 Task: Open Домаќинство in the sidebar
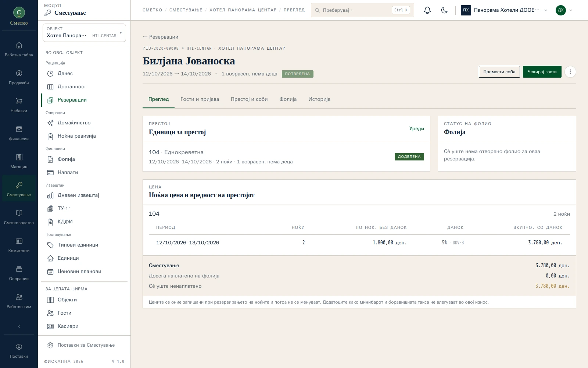click(x=85, y=123)
